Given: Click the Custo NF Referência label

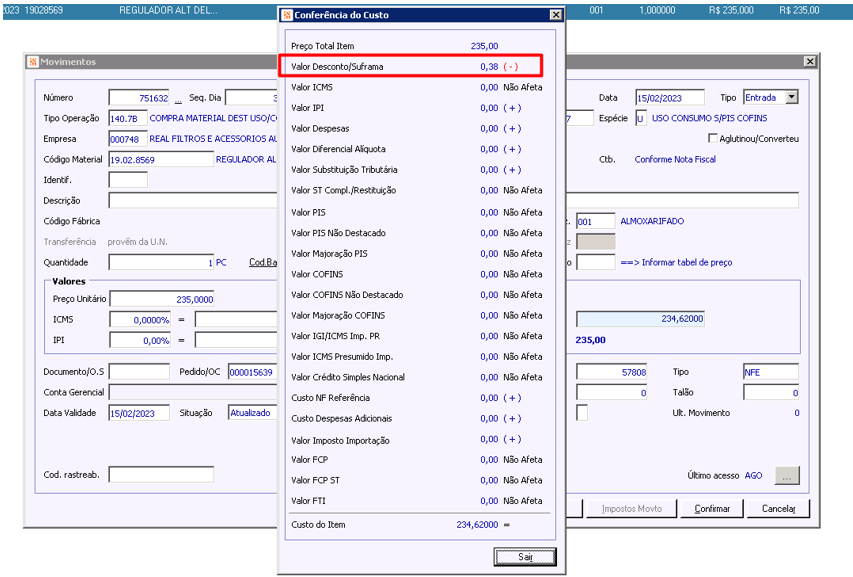Looking at the screenshot, I should click(x=330, y=398).
